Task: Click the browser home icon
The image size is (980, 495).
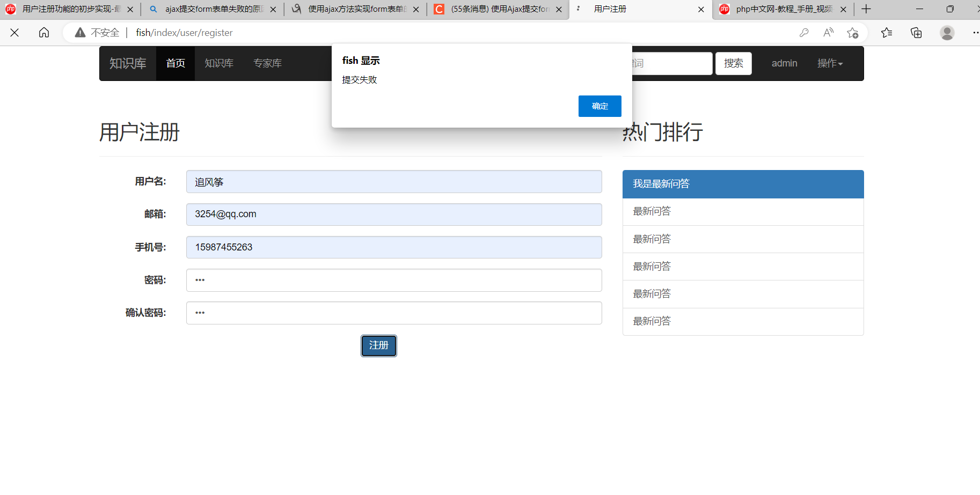Action: pos(44,33)
